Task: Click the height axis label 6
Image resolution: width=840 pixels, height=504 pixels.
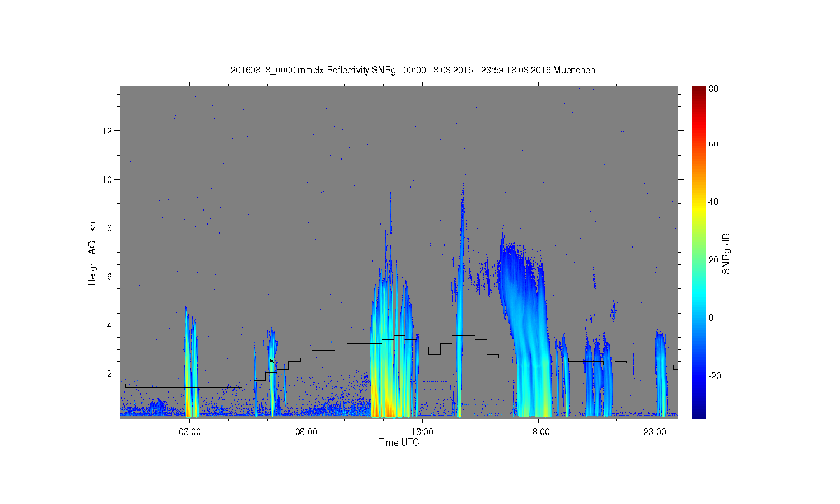Action: pyautogui.click(x=110, y=277)
